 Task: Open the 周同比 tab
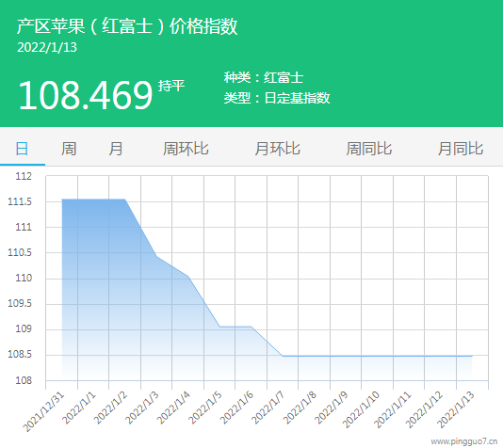[369, 149]
